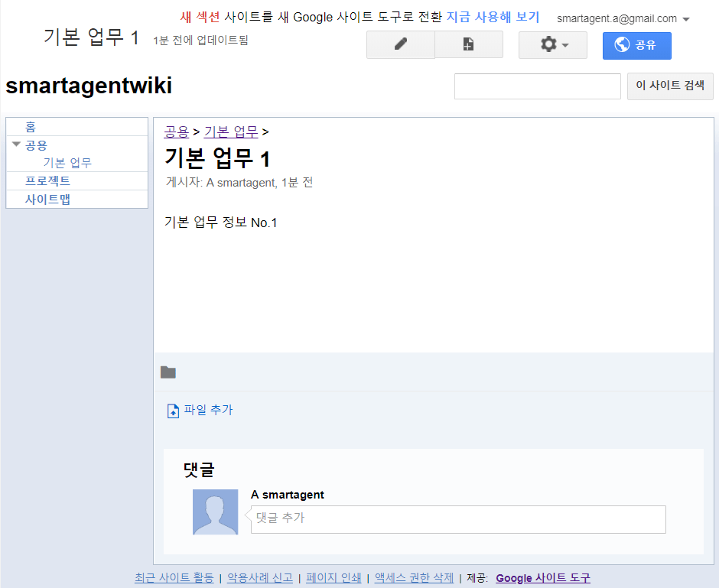
Task: Click the 페이지 인쇄 footer link
Action: [x=333, y=578]
